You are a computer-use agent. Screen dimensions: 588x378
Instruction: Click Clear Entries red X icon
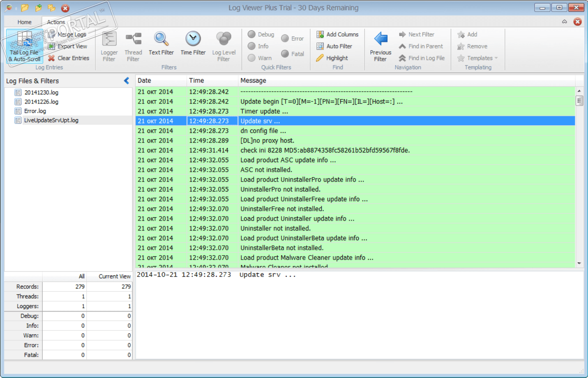click(51, 58)
